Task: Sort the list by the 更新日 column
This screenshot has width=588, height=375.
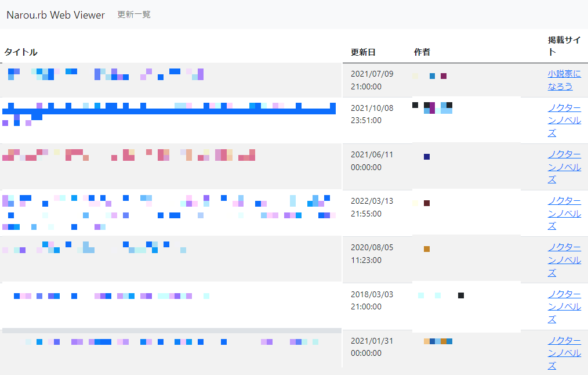Action: [x=362, y=52]
